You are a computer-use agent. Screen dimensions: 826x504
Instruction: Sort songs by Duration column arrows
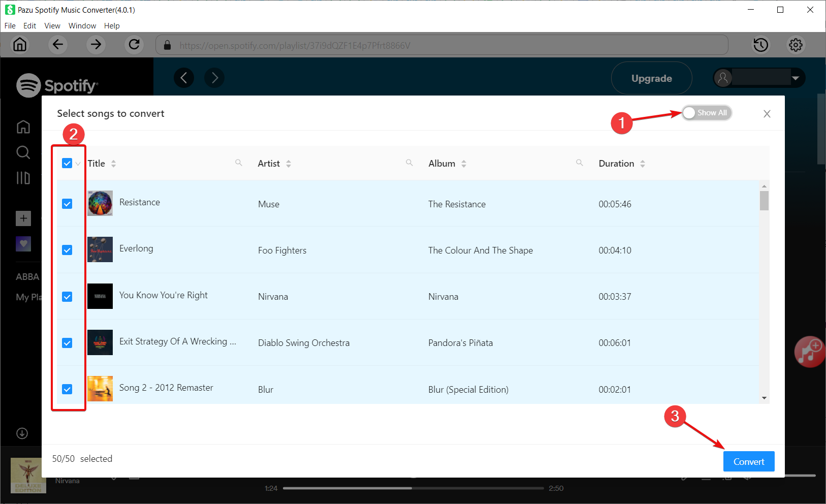click(x=643, y=164)
